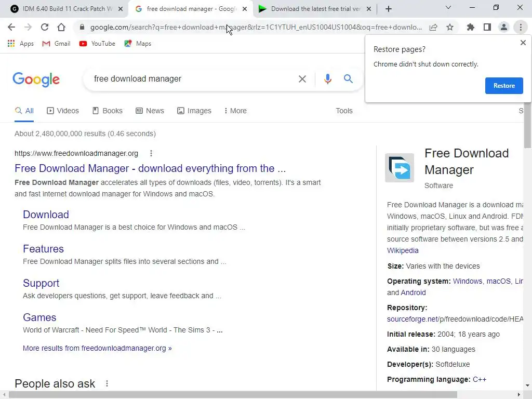The image size is (532, 399).
Task: Open the macOS operating system link
Action: [x=498, y=281]
